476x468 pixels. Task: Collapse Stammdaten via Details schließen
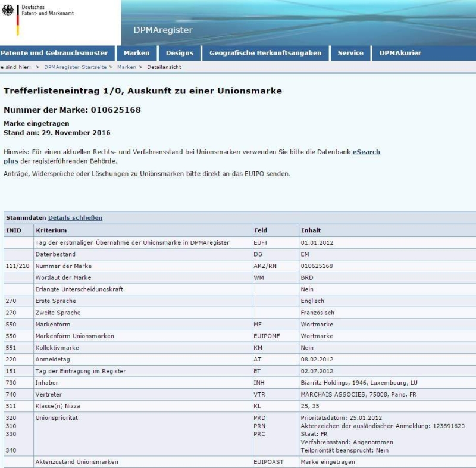click(x=75, y=218)
